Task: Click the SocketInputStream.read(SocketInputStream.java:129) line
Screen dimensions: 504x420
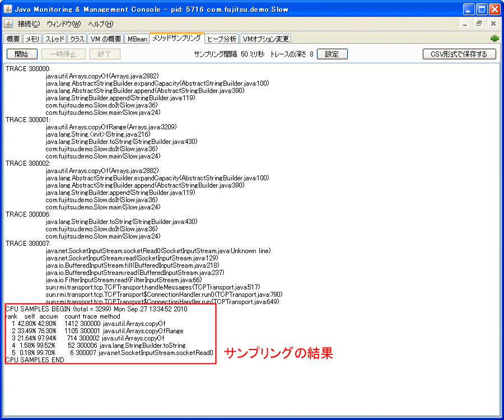Action: (132, 258)
